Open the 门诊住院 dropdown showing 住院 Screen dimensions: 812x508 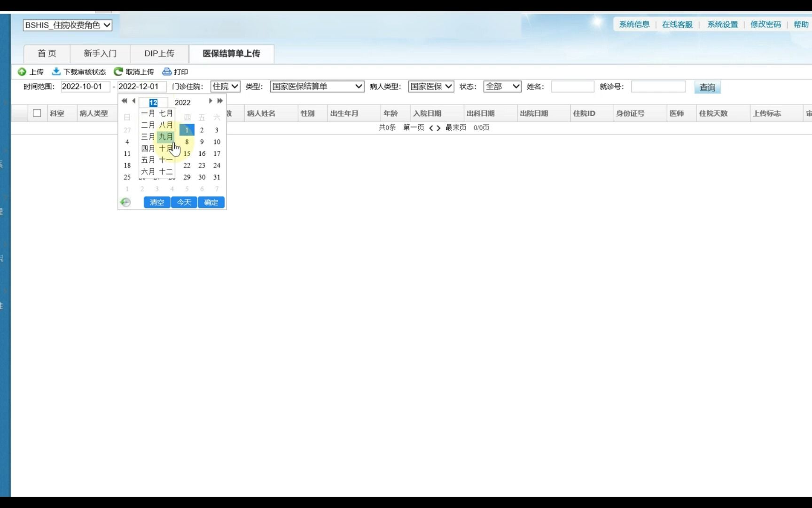pos(225,87)
